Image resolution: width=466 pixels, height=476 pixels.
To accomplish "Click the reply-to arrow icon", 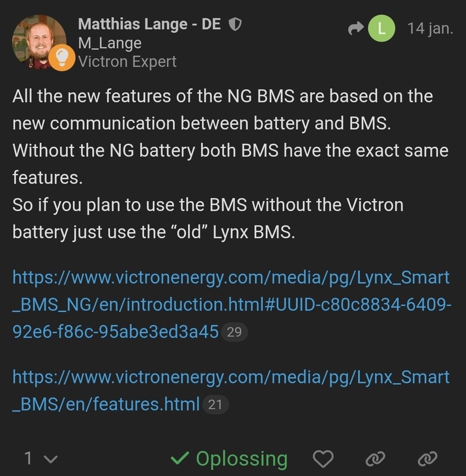I will point(355,29).
